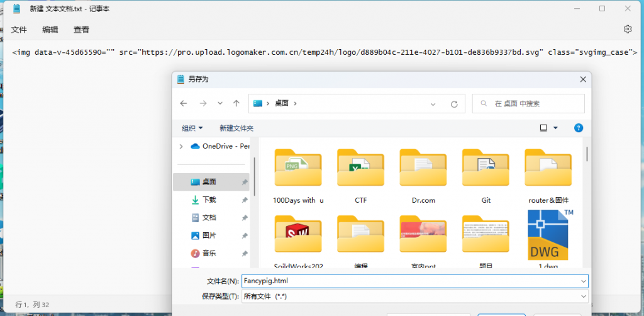The image size is (644, 316).
Task: Click file list vertical scrollbar
Action: pyautogui.click(x=587, y=153)
